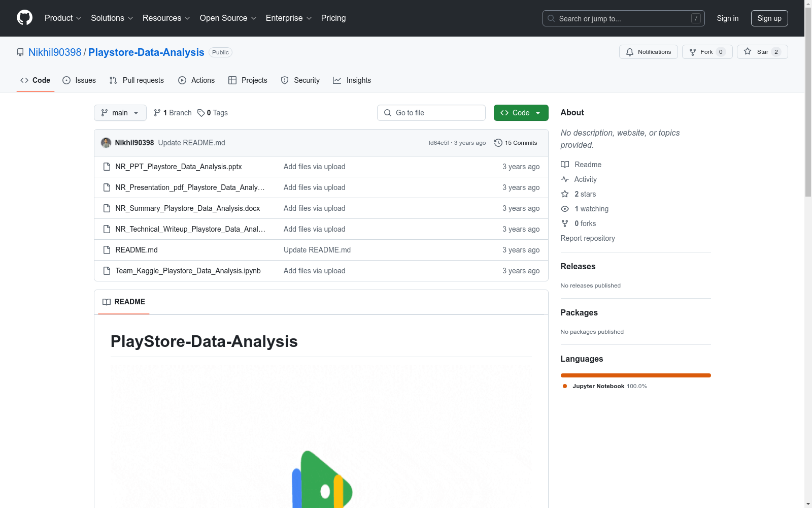Click the tag icon beside 0 Tags
Screen dimensions: 812x508
coord(201,113)
